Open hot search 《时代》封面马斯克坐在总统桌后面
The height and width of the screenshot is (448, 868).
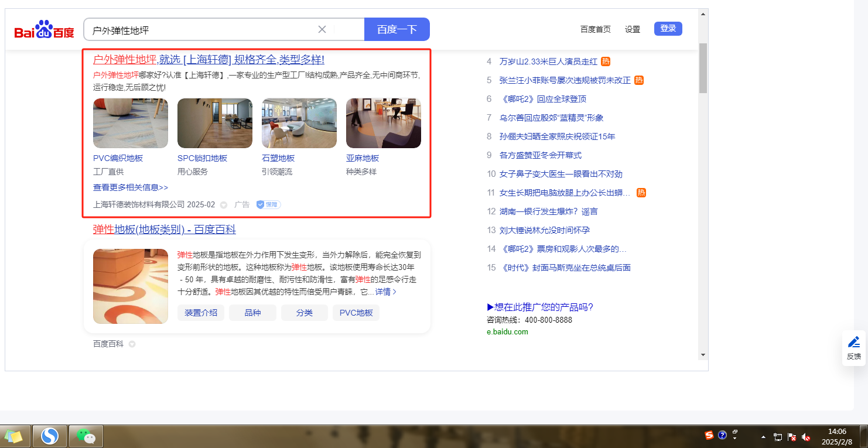[565, 268]
